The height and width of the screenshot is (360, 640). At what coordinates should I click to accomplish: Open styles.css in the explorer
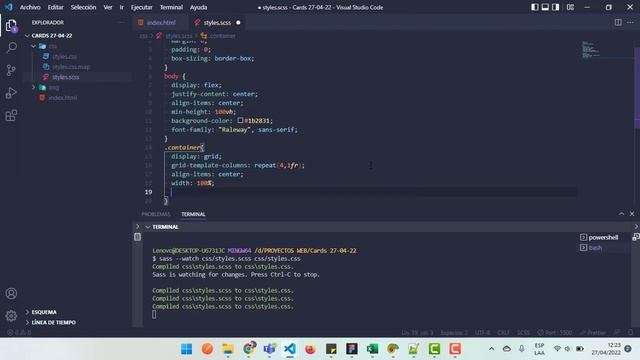coord(64,56)
